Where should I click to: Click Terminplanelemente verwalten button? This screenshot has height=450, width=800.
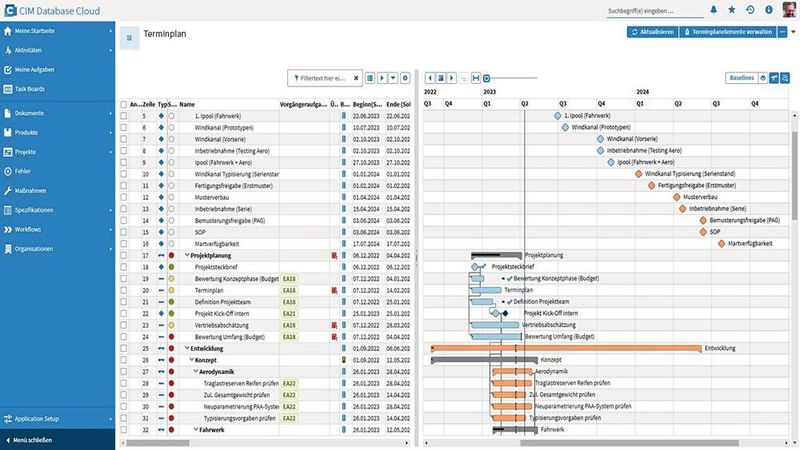point(728,32)
